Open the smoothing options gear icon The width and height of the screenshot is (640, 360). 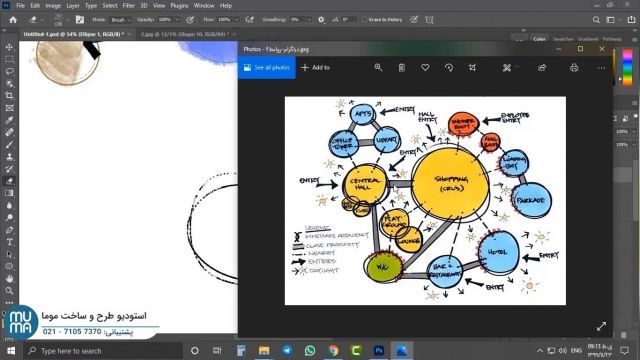(321, 20)
